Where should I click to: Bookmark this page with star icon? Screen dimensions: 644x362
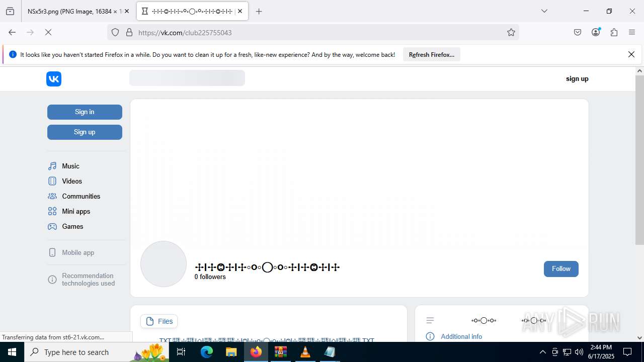click(511, 32)
